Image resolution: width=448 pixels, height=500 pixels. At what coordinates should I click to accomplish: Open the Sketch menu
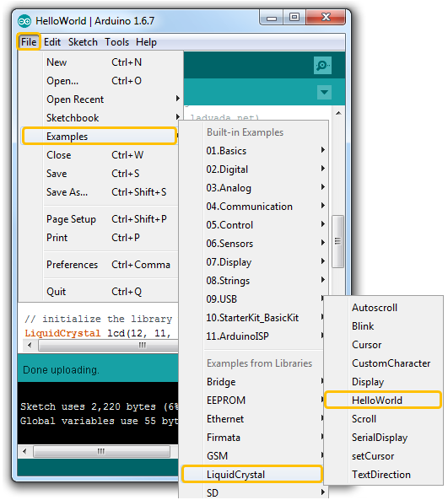(83, 42)
